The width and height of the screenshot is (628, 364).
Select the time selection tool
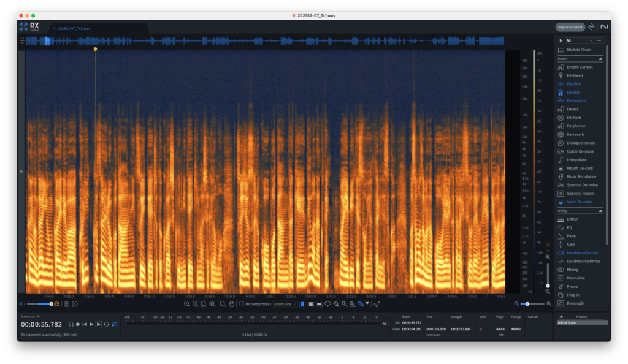pyautogui.click(x=302, y=304)
